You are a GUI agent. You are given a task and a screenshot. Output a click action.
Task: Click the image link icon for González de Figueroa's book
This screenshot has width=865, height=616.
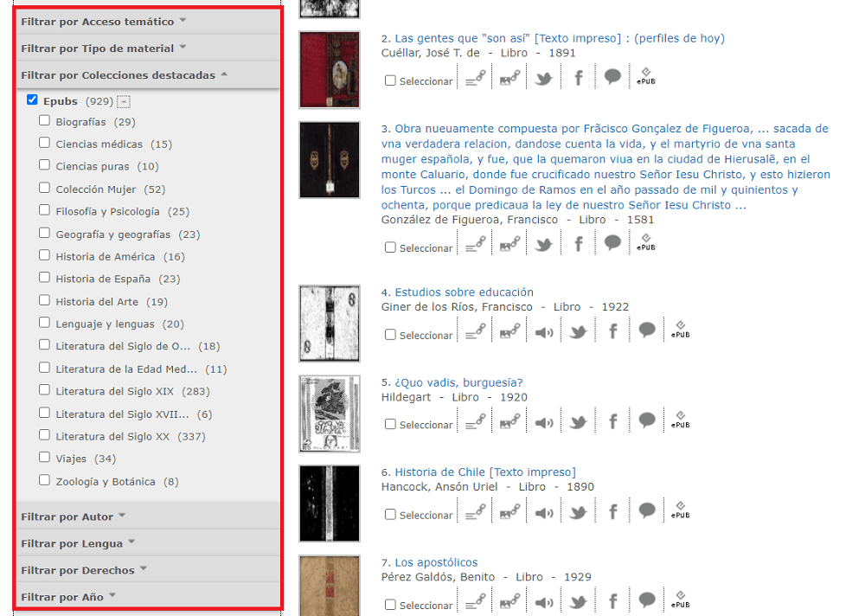click(509, 243)
